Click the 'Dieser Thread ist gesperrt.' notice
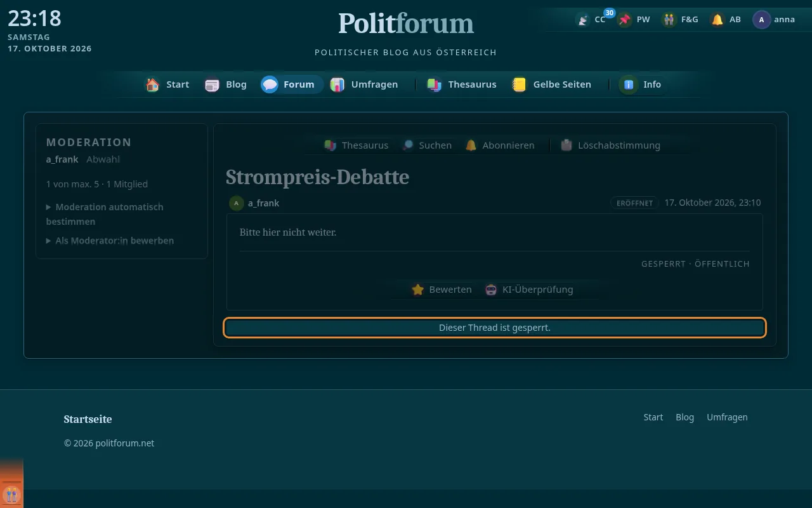Image resolution: width=812 pixels, height=508 pixels. pyautogui.click(x=495, y=328)
